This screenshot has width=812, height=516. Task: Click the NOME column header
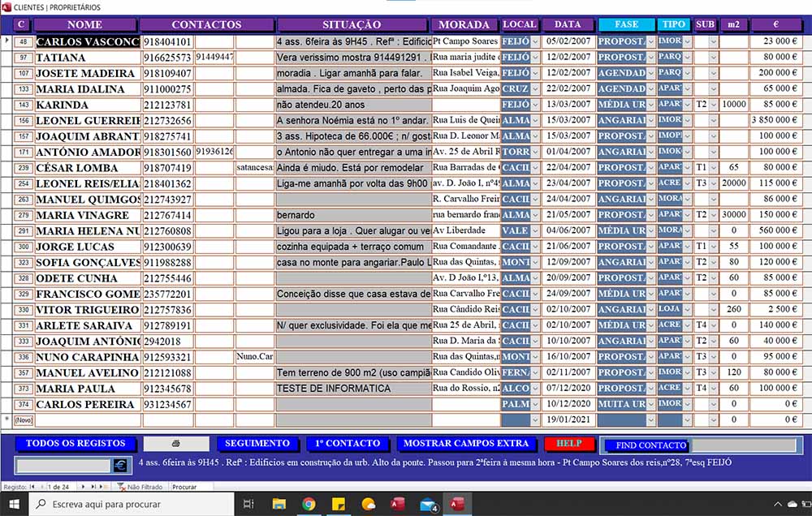85,24
